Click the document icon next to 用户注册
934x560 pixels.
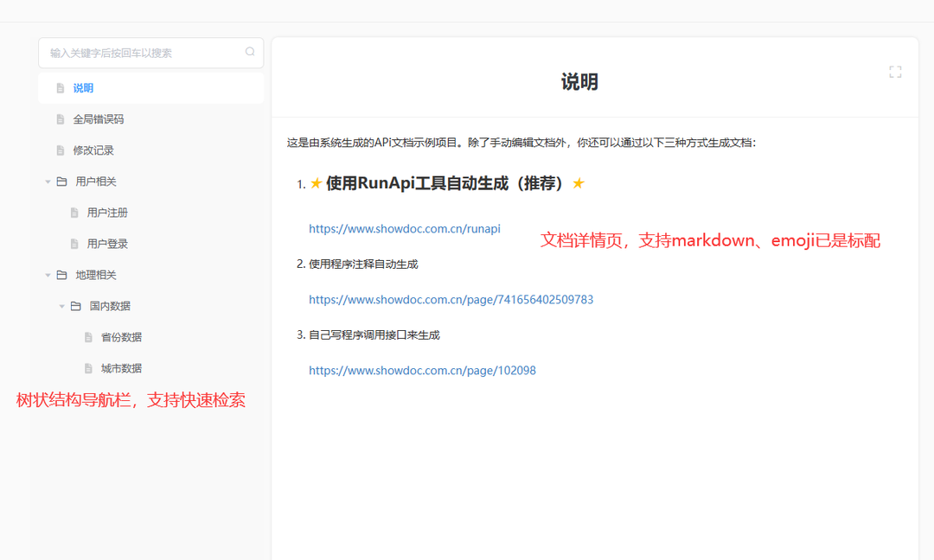(x=74, y=212)
